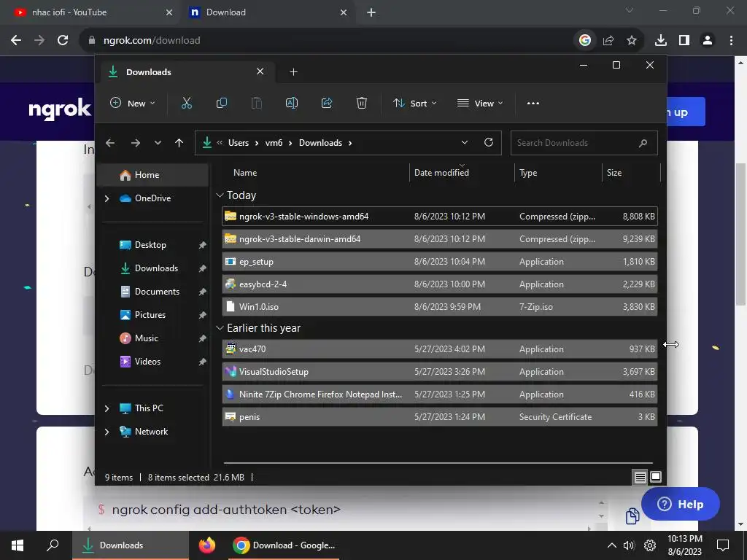The image size is (747, 560).
Task: Toggle Chrome side panel icon
Action: 684,41
